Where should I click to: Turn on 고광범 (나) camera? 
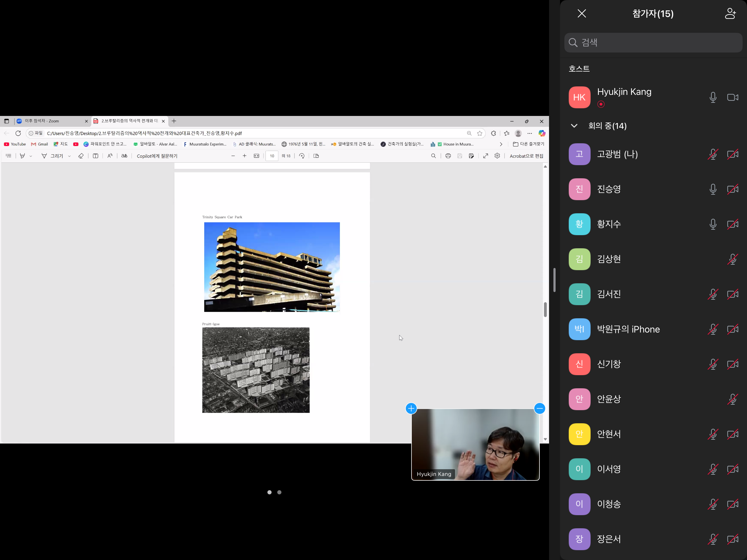coord(733,154)
